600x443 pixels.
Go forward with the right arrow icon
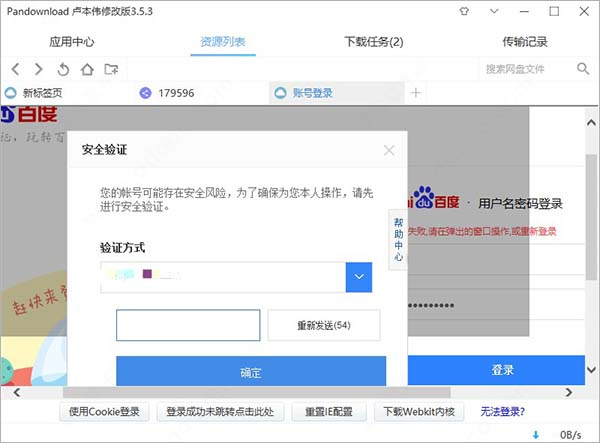click(39, 69)
